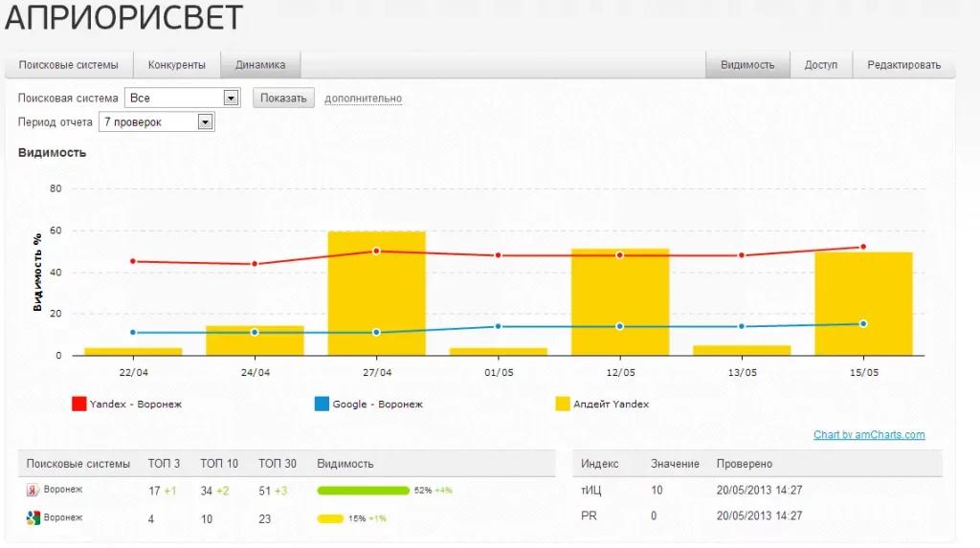Click the yellow 15% visibility bar

(x=330, y=518)
